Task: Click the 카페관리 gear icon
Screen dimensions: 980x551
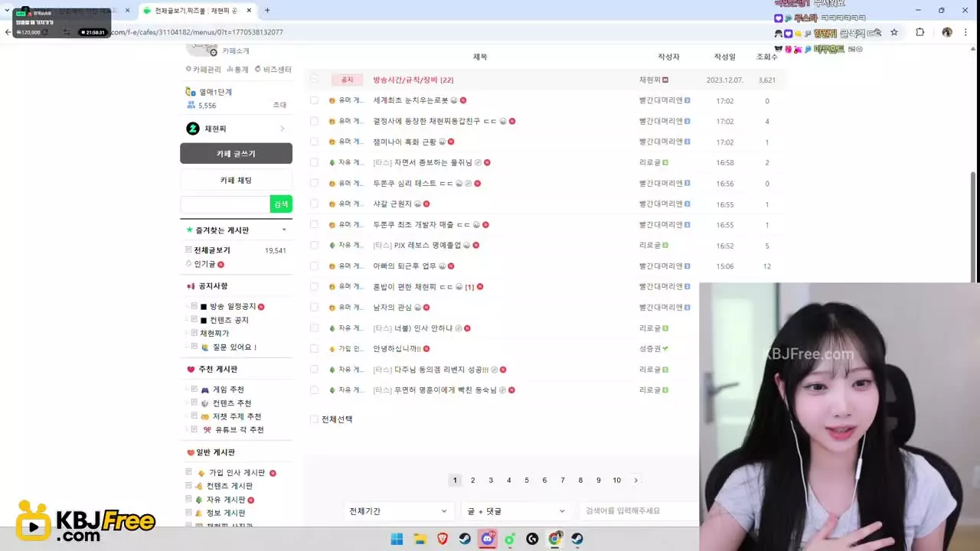Action: click(x=188, y=70)
